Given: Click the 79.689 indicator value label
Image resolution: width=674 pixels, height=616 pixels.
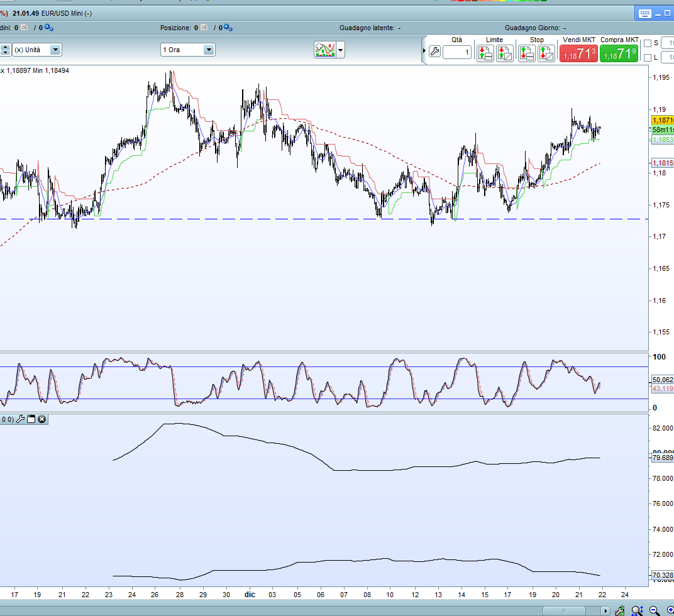Looking at the screenshot, I should pos(663,458).
